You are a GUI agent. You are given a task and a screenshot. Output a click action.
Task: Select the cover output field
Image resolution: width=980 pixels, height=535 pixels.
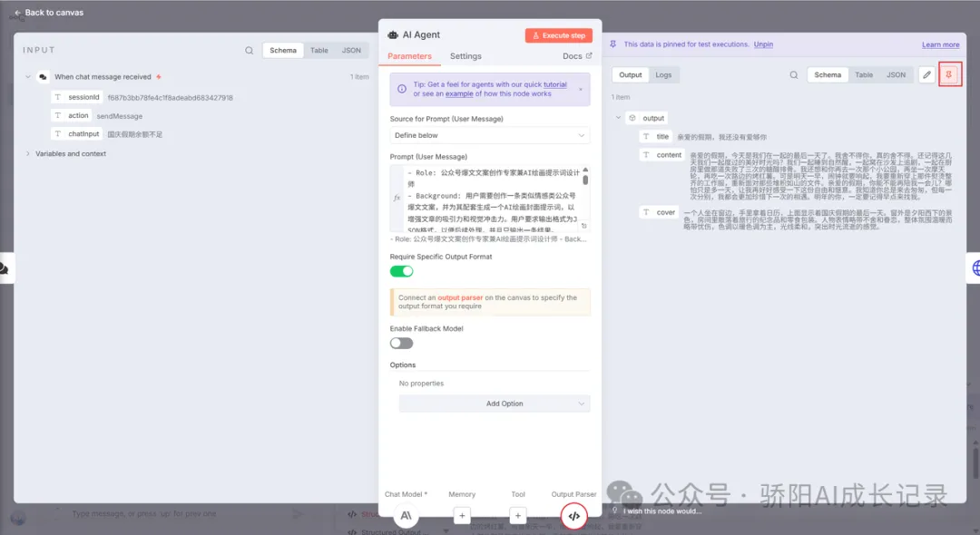tap(660, 212)
